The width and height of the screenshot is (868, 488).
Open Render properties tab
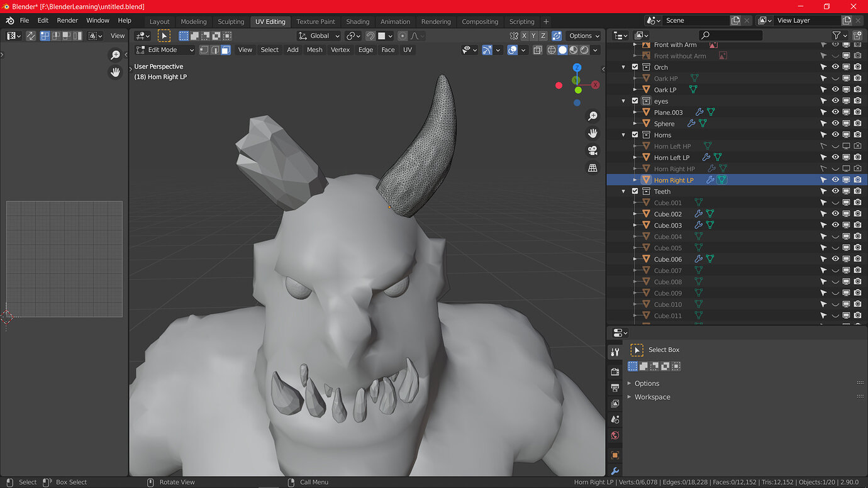coord(615,372)
